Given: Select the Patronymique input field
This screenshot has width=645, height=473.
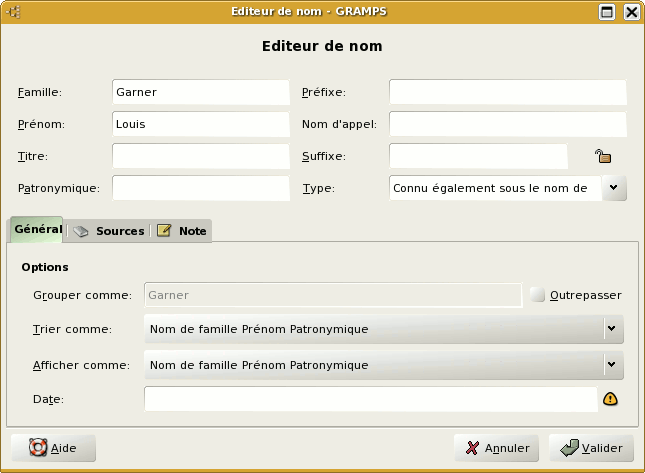Looking at the screenshot, I should pyautogui.click(x=200, y=188).
